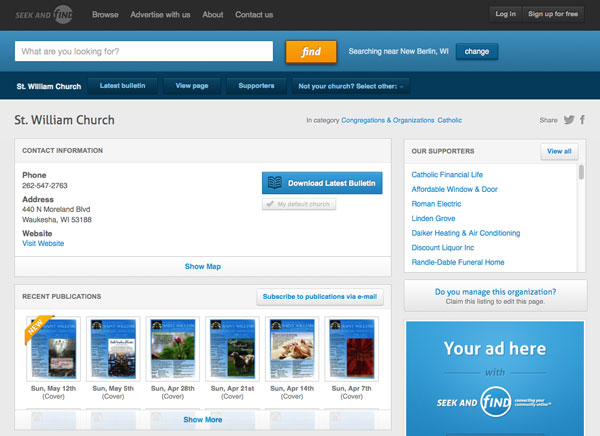Expand 'Not your church? Select other' dropdown
The height and width of the screenshot is (436, 600).
click(351, 86)
